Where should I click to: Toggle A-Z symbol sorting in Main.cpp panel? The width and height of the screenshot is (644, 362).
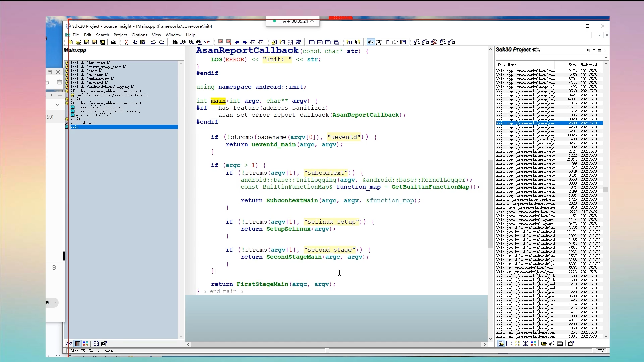point(69,344)
